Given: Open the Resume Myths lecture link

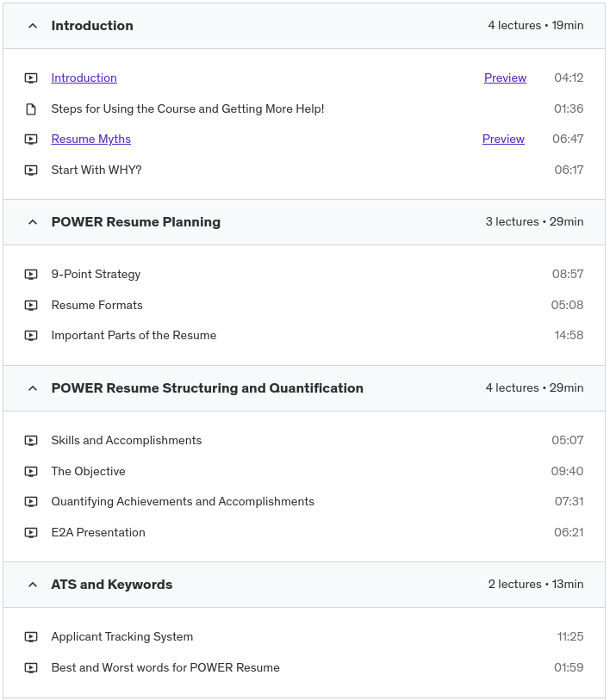Looking at the screenshot, I should (90, 139).
